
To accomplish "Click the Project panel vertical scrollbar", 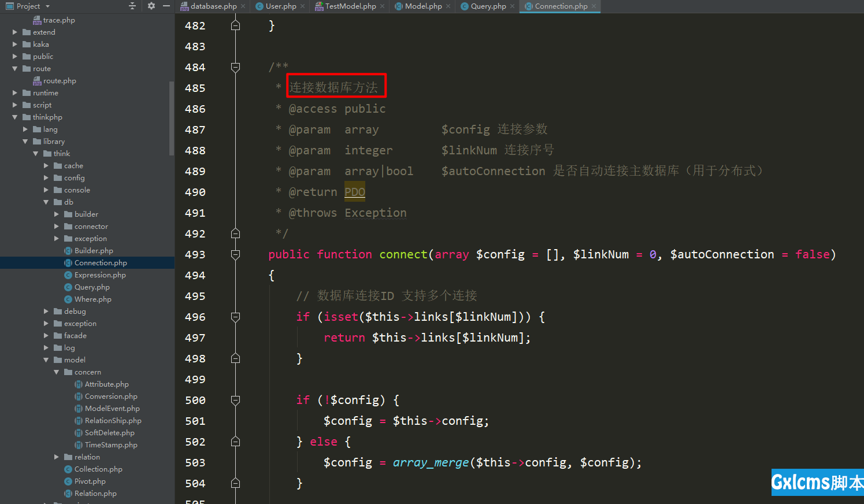I will [171, 118].
